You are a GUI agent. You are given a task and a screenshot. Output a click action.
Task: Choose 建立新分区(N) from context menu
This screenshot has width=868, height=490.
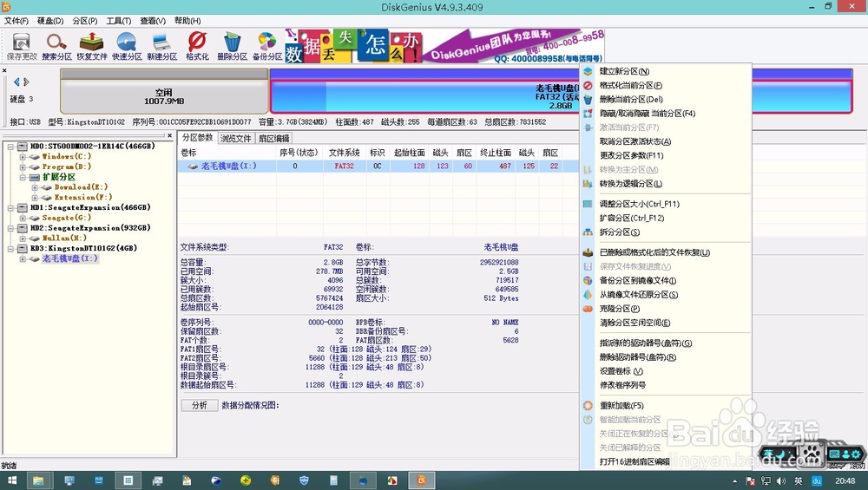(624, 71)
